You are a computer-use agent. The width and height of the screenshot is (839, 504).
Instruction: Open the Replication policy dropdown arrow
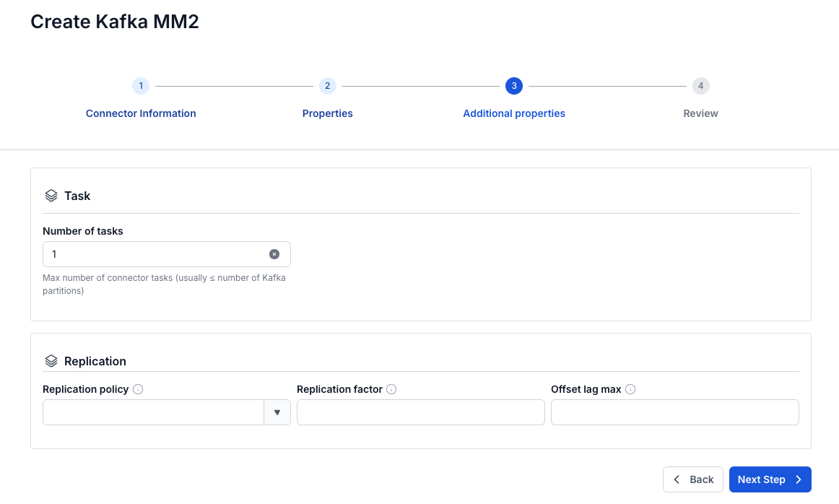[x=277, y=412]
